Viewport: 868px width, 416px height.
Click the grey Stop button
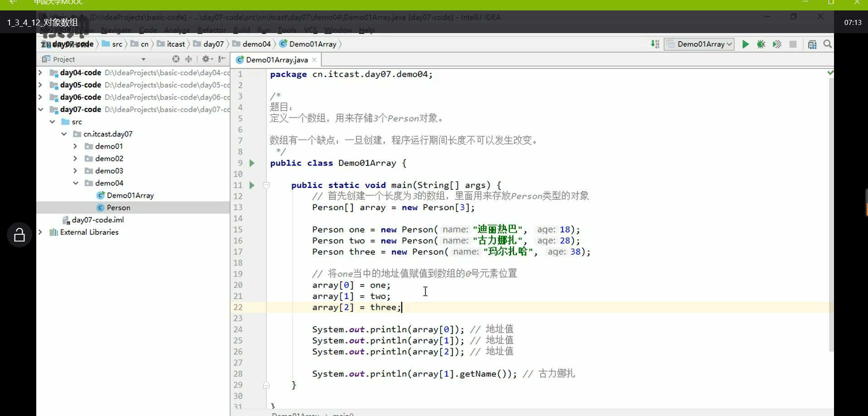[793, 44]
